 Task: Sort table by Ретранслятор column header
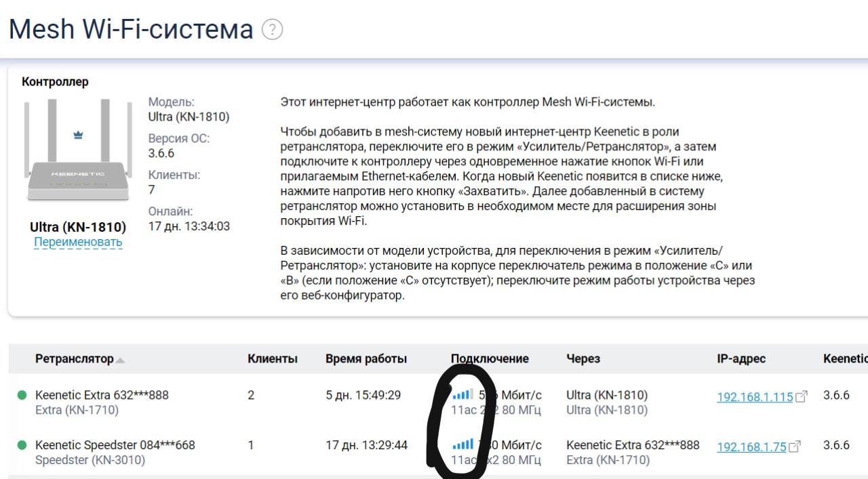coord(75,359)
